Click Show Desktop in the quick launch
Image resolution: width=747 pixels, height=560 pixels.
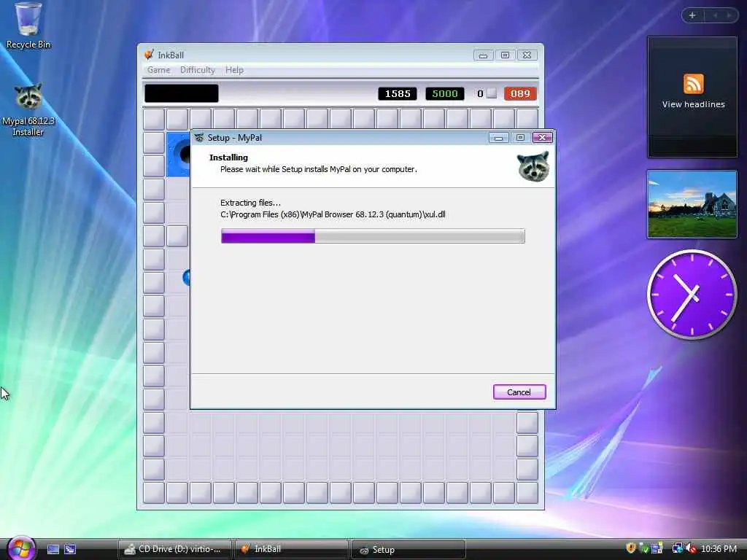[x=53, y=549]
